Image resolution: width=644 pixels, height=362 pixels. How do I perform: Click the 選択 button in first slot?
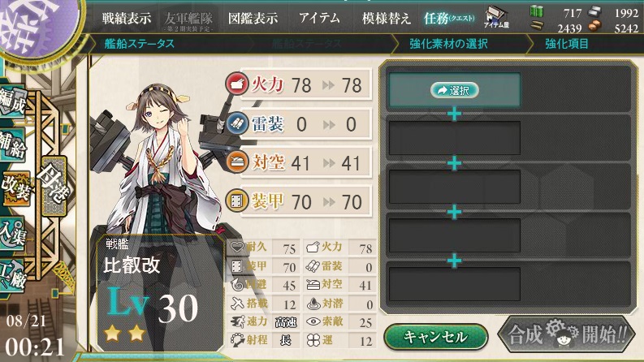[455, 90]
